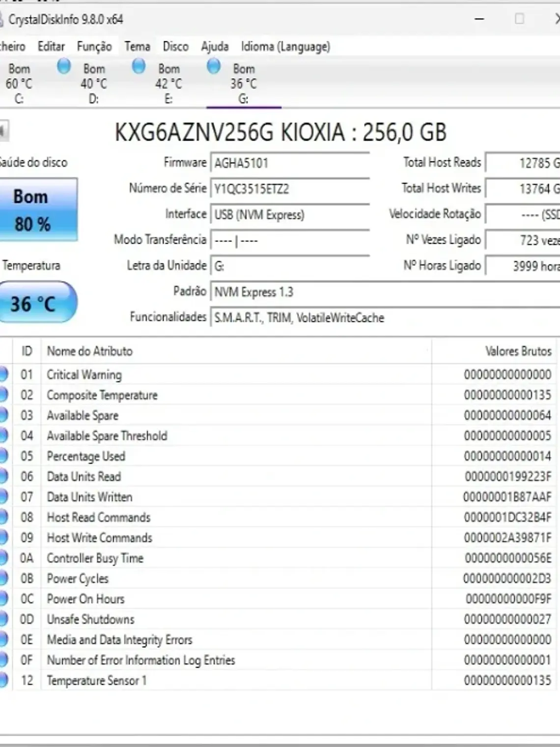Click status orb of Unsafe Shutdowns row

click(3, 619)
